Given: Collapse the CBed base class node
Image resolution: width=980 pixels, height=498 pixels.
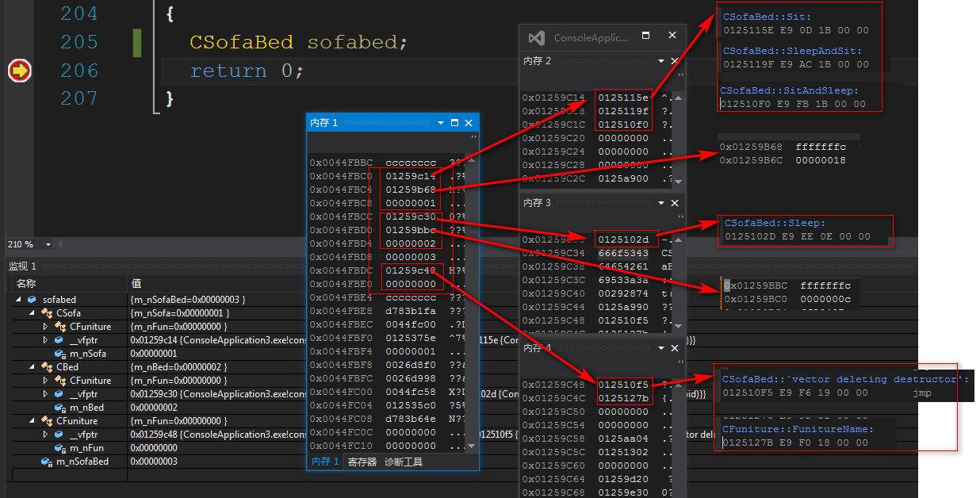Looking at the screenshot, I should click(33, 367).
